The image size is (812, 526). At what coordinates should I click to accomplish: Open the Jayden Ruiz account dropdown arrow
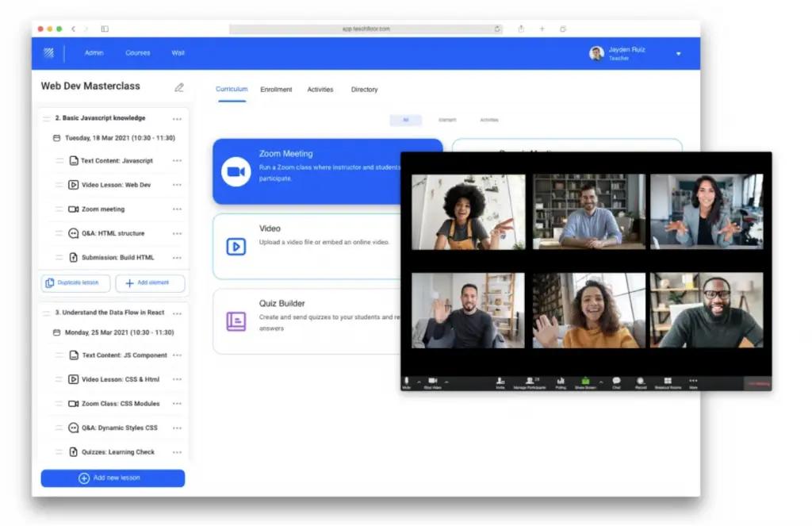(679, 54)
